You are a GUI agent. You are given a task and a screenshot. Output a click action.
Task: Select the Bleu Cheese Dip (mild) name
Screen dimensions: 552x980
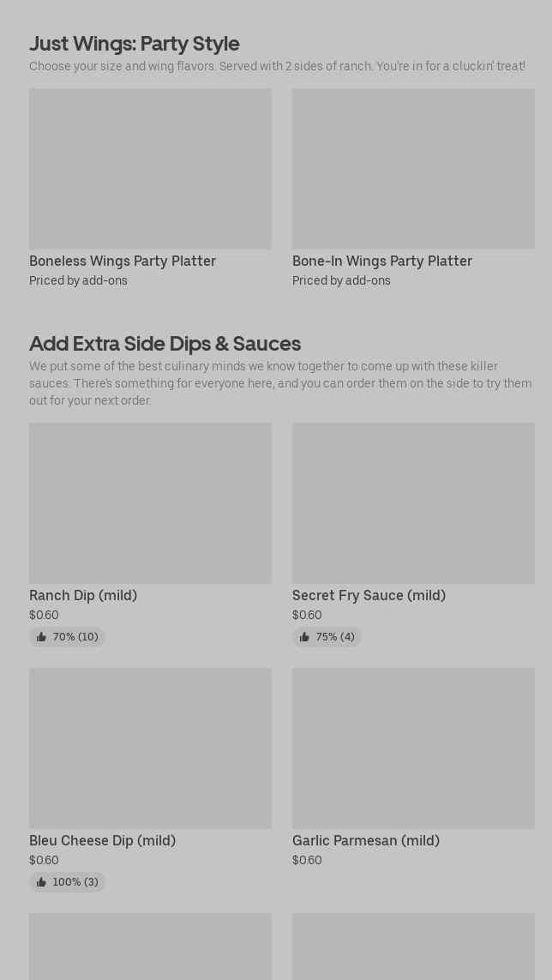102,840
